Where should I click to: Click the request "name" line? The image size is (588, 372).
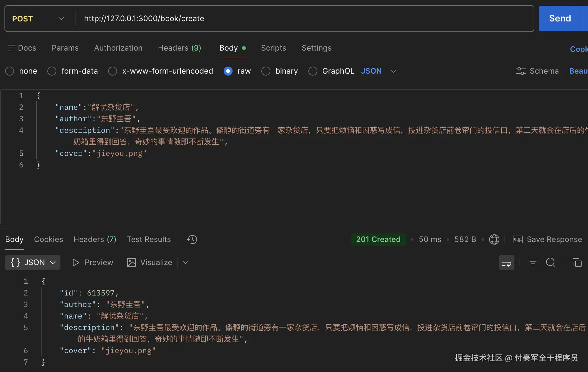(x=97, y=107)
